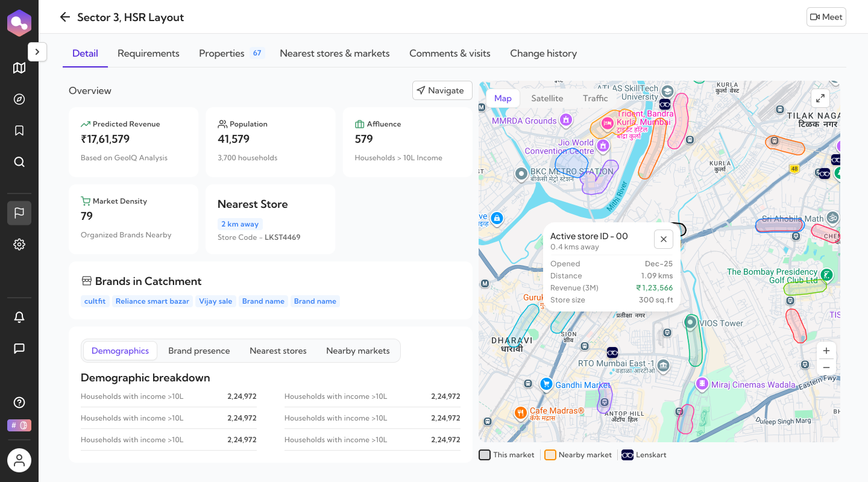The image size is (868, 482).
Task: Click the cultfit brand tag
Action: [95, 301]
